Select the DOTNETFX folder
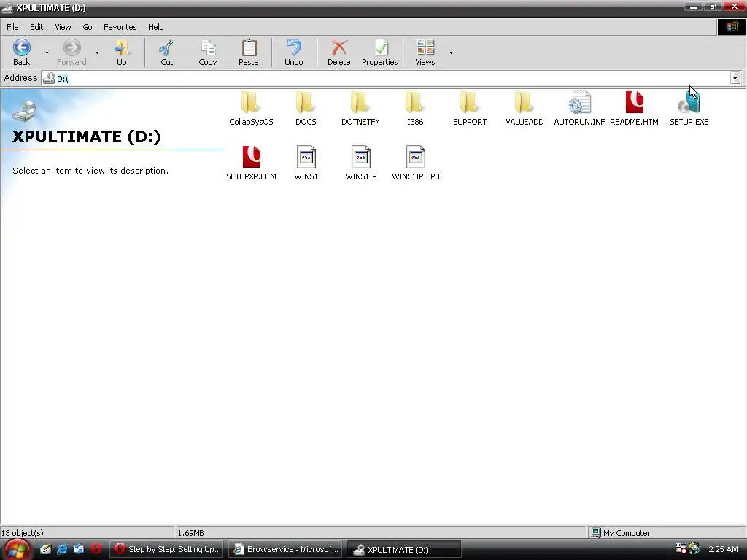 coord(360,109)
